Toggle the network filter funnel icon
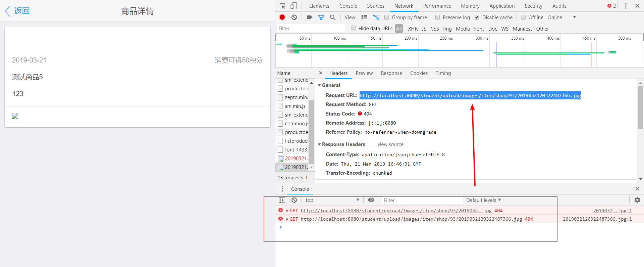Image resolution: width=644 pixels, height=267 pixels. [321, 17]
